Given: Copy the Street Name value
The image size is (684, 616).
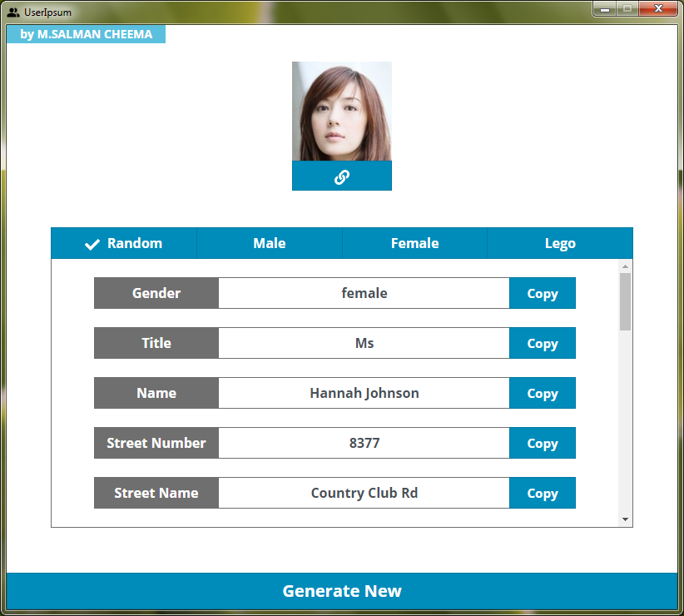Looking at the screenshot, I should tap(542, 493).
